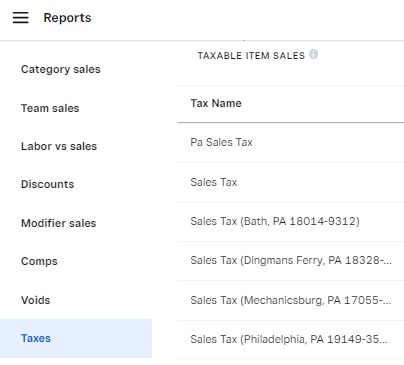Click the Tax Name column header
Image resolution: width=404 pixels, height=365 pixels.
pos(216,103)
